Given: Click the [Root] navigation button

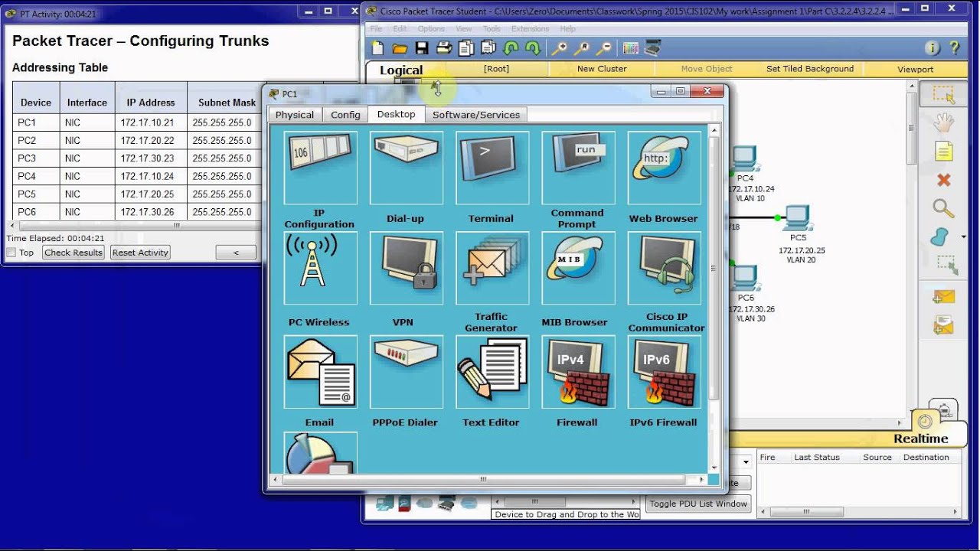Looking at the screenshot, I should (496, 69).
